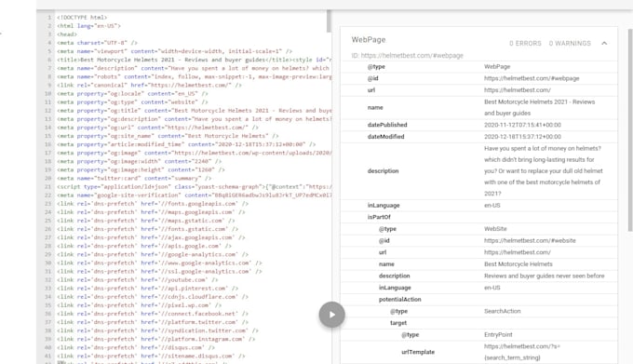633x364 pixels.
Task: Click the 0 WARNINGS label
Action: (x=570, y=43)
